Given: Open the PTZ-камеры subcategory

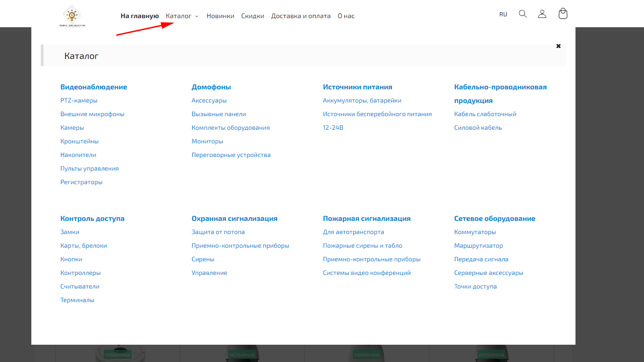Looking at the screenshot, I should 79,101.
